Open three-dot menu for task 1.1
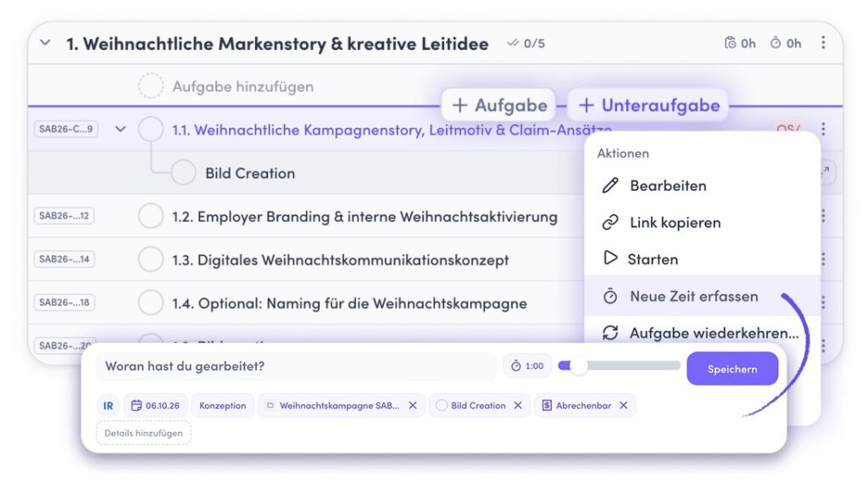Image resolution: width=868 pixels, height=483 pixels. (x=823, y=129)
